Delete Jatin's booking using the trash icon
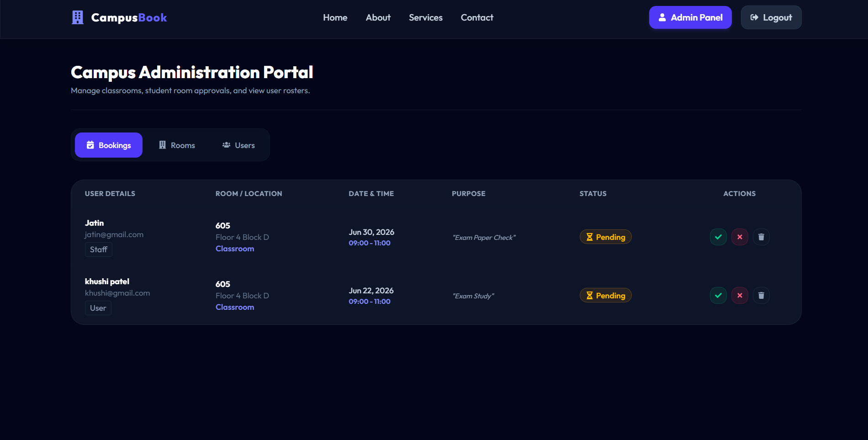Viewport: 868px width, 440px height. [x=761, y=237]
